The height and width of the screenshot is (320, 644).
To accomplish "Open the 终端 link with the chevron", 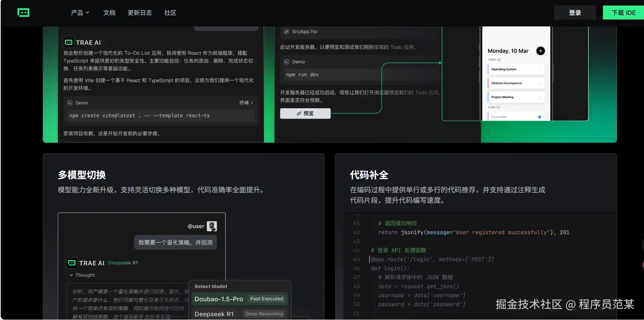I will 246,103.
